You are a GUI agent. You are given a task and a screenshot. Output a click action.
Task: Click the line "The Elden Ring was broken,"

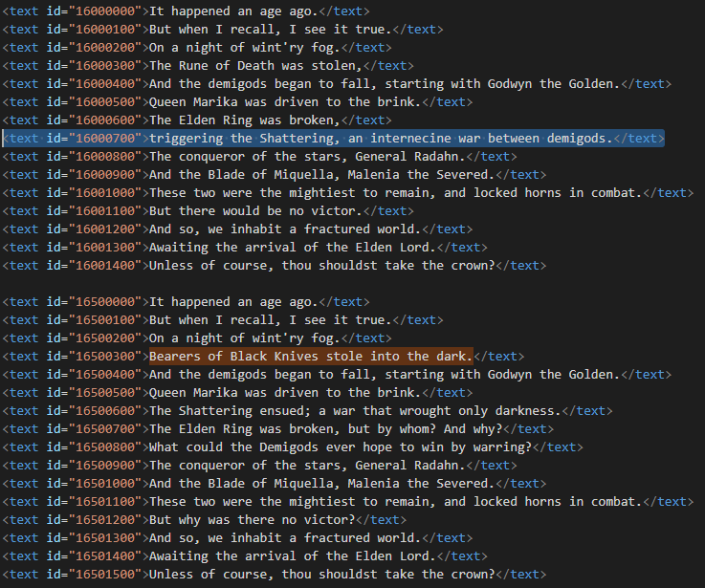click(197, 120)
